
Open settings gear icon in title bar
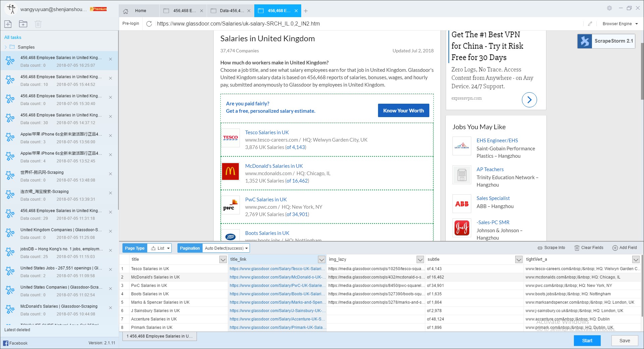pyautogui.click(x=609, y=8)
